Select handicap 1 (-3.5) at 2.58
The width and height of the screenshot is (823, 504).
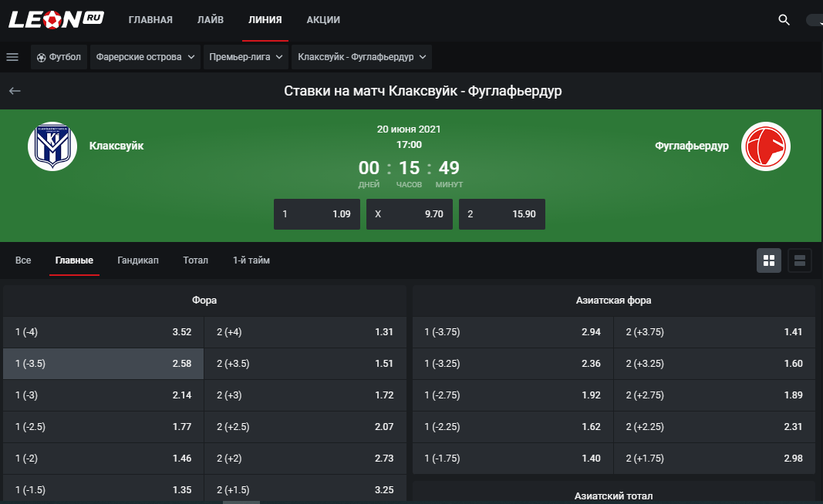click(103, 364)
